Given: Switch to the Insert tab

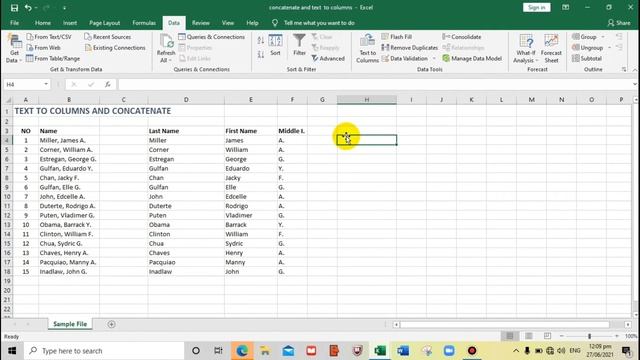Looking at the screenshot, I should pyautogui.click(x=70, y=23).
